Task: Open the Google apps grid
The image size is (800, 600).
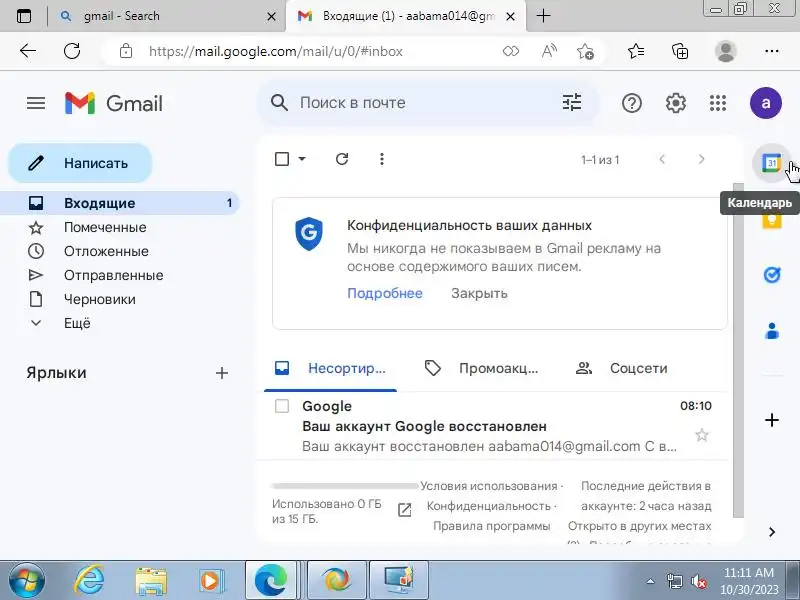Action: click(718, 103)
